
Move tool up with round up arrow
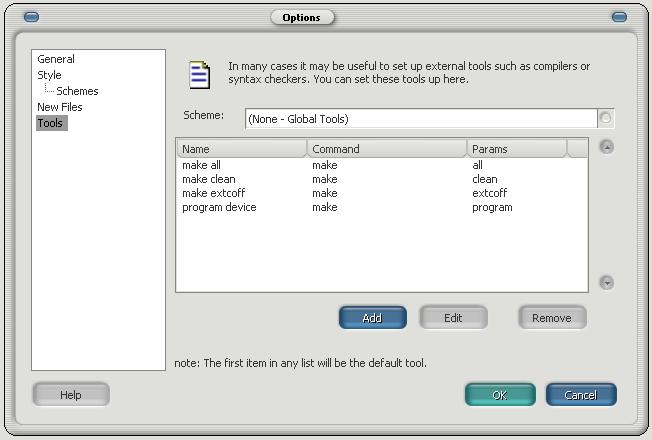(x=607, y=147)
